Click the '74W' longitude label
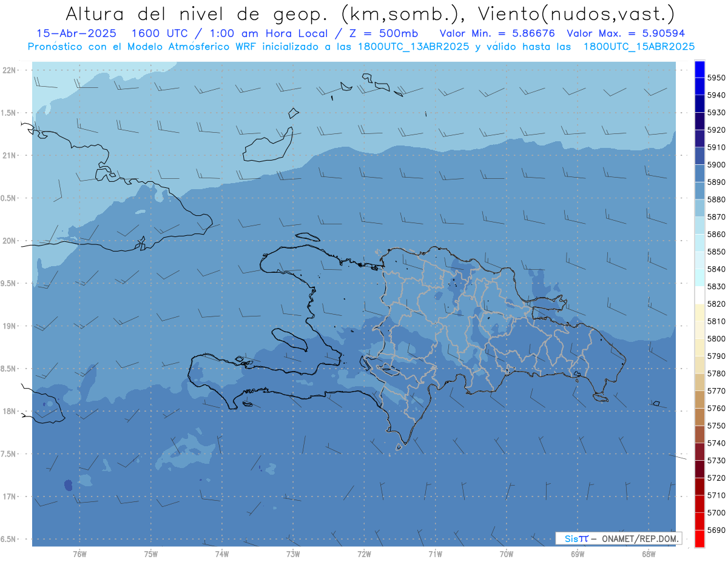 (221, 554)
